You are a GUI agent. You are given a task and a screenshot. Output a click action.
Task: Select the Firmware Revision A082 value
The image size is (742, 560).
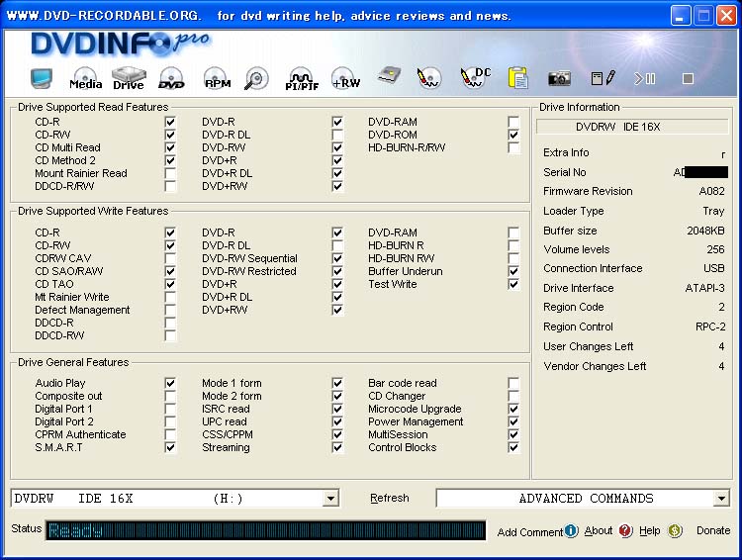(711, 191)
